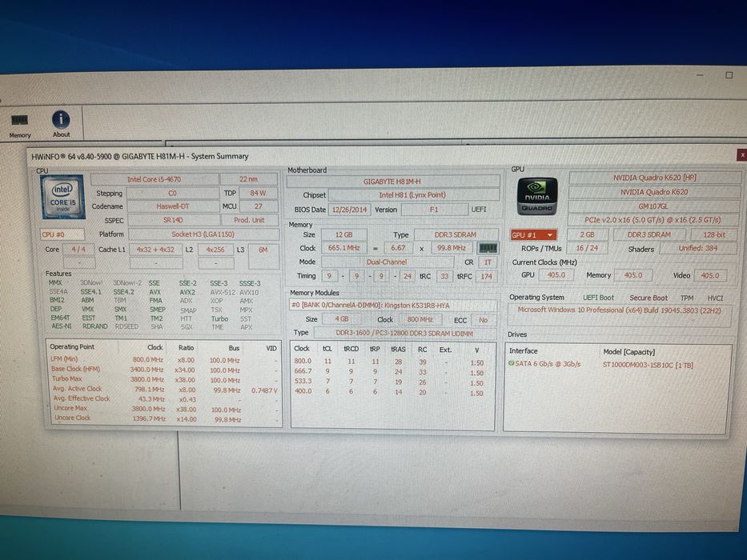Screen dimensions: 747x560
Task: Click the AES-NI feature label
Action: coord(62,326)
